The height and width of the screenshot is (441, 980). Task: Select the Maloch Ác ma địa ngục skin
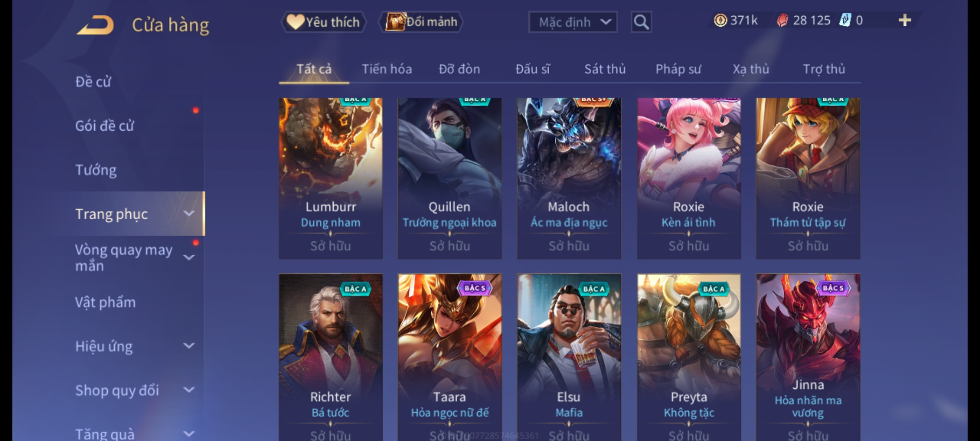click(x=569, y=178)
